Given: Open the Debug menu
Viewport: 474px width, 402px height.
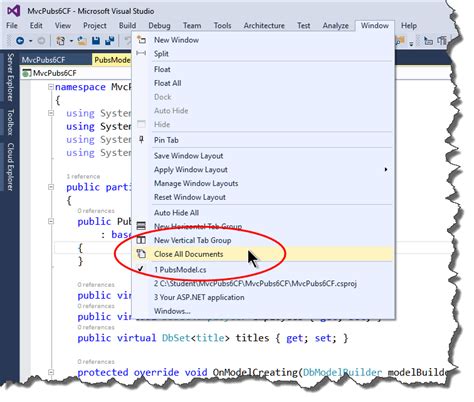Looking at the screenshot, I should coord(159,26).
